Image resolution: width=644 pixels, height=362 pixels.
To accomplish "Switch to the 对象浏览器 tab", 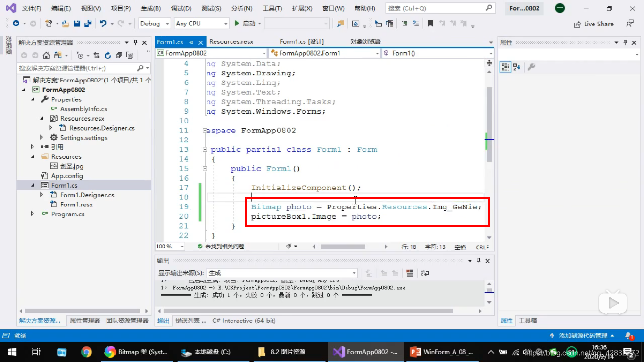I will [x=366, y=42].
